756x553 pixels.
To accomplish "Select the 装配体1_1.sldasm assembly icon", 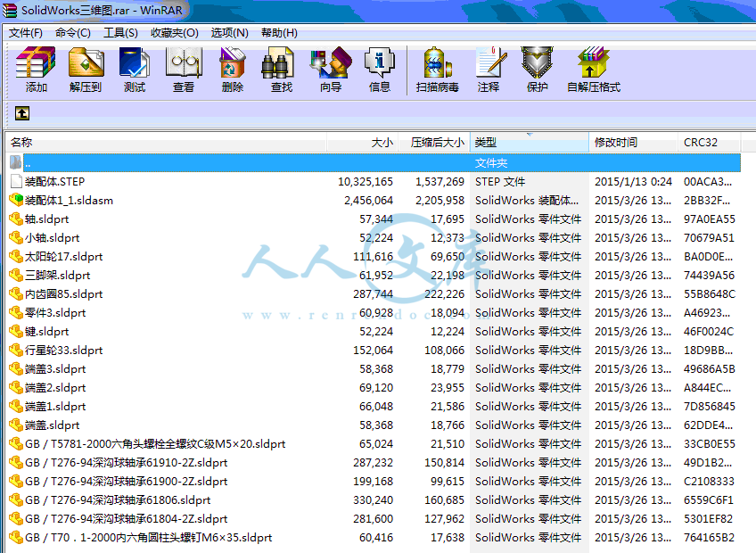I will click(16, 200).
